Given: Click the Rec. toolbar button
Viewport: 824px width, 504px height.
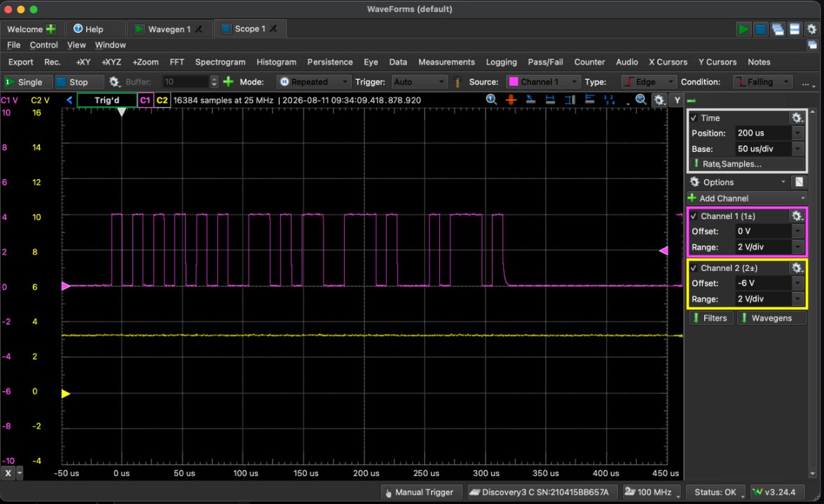Looking at the screenshot, I should coord(52,62).
